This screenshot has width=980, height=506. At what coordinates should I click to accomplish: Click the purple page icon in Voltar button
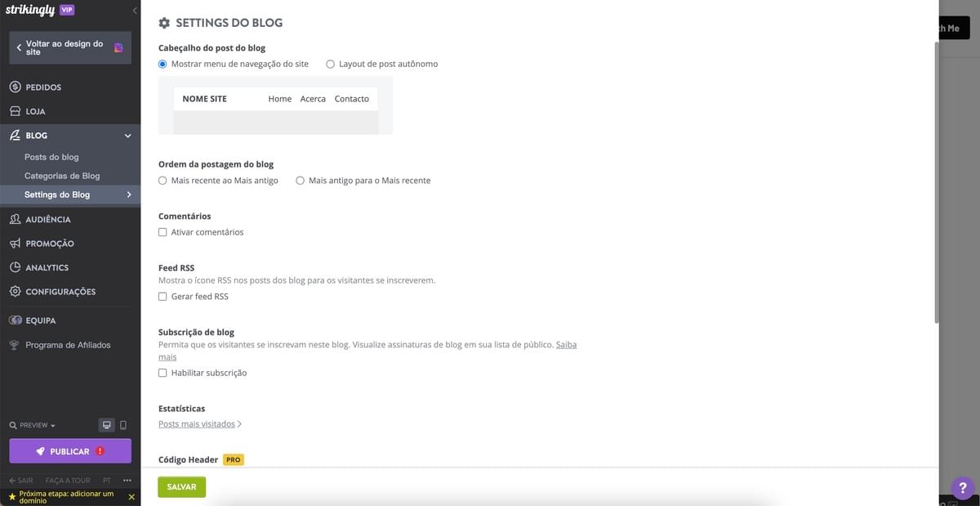click(118, 47)
